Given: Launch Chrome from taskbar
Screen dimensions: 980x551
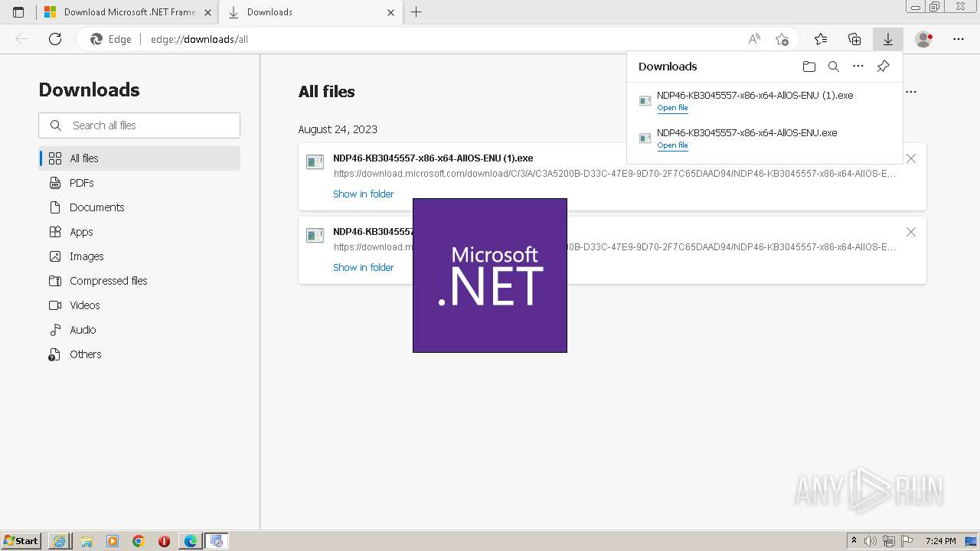Looking at the screenshot, I should (x=139, y=541).
